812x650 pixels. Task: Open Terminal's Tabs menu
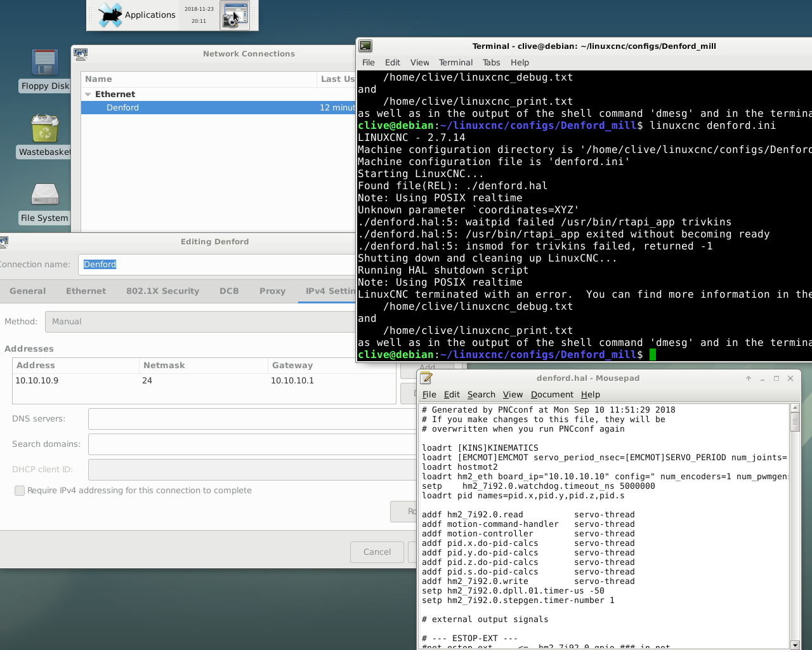[492, 62]
